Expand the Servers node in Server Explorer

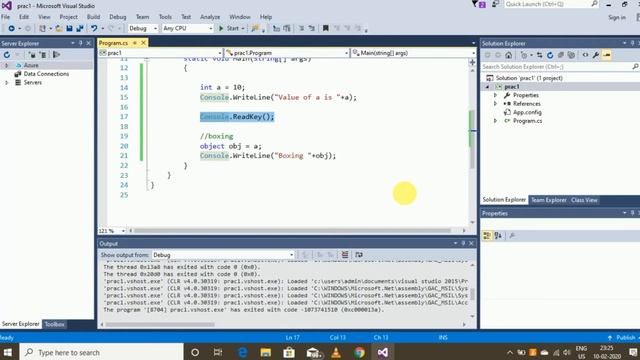[x=6, y=82]
